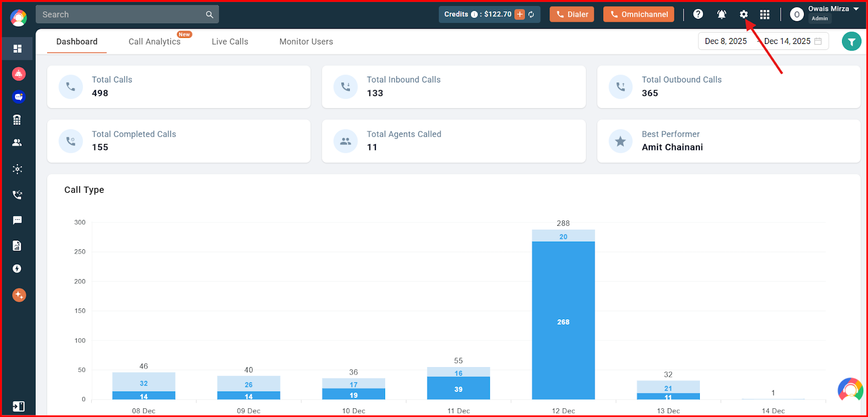This screenshot has width=868, height=417.
Task: Open the Omnichannel button
Action: pyautogui.click(x=639, y=14)
